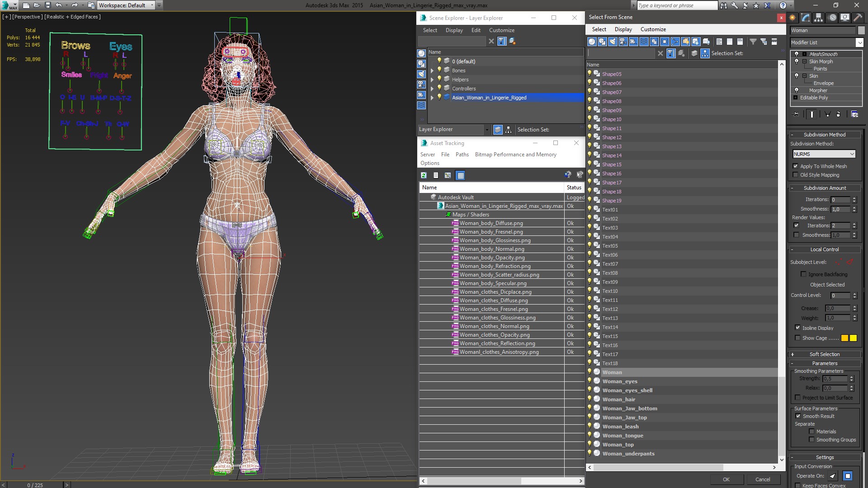Toggle Render Values Smoothness checkbox

[796, 235]
